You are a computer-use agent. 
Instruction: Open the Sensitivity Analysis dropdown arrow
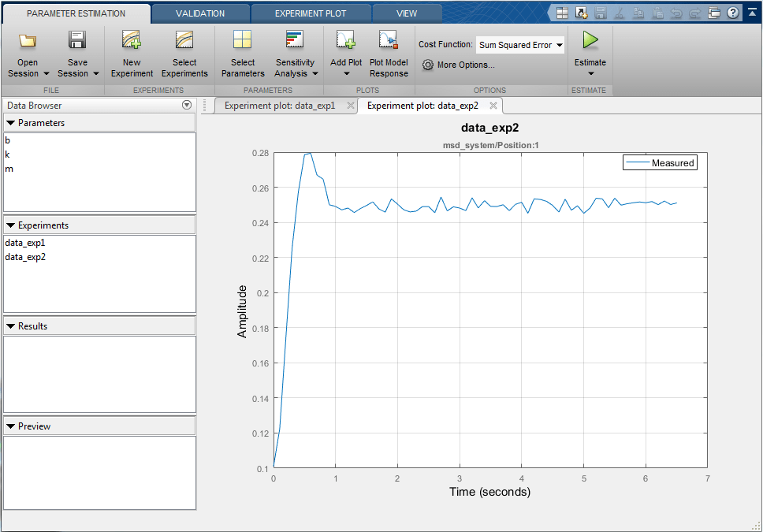pos(315,73)
